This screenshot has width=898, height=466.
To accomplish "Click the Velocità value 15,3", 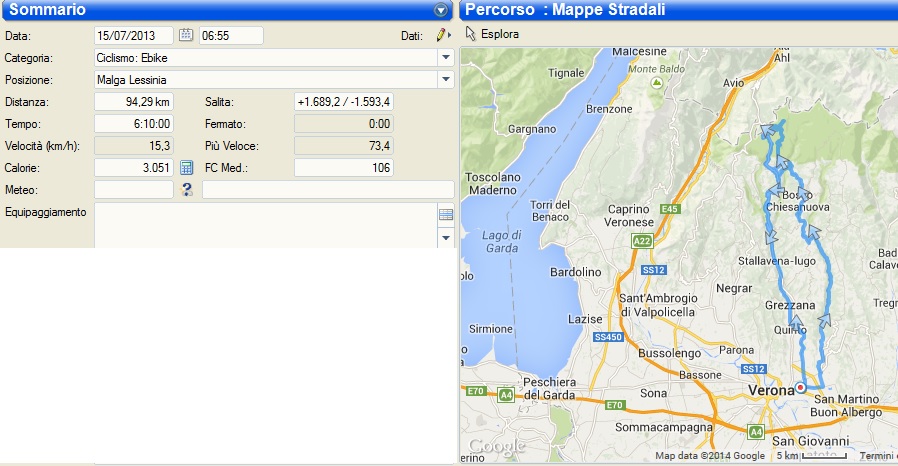I will pos(133,146).
